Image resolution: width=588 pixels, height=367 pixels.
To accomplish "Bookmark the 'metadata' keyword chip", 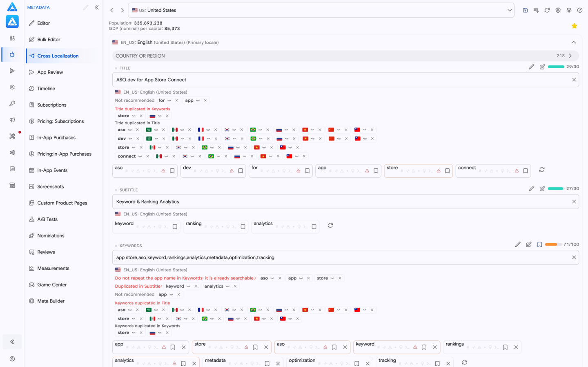I will click(x=267, y=364).
